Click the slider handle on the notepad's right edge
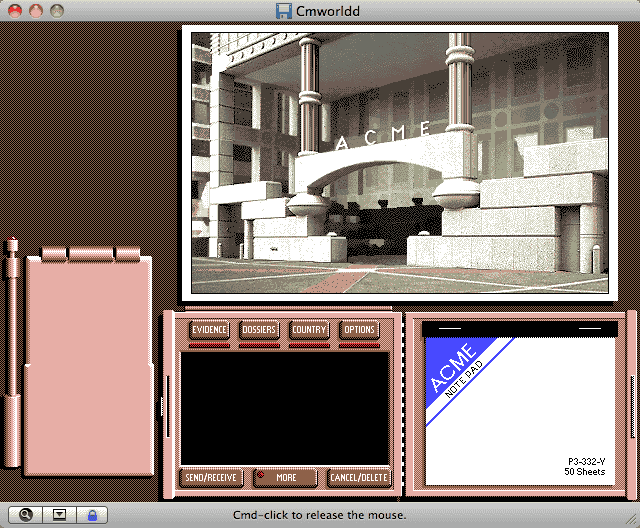Screen dimensions: 640x528 coord(633,407)
